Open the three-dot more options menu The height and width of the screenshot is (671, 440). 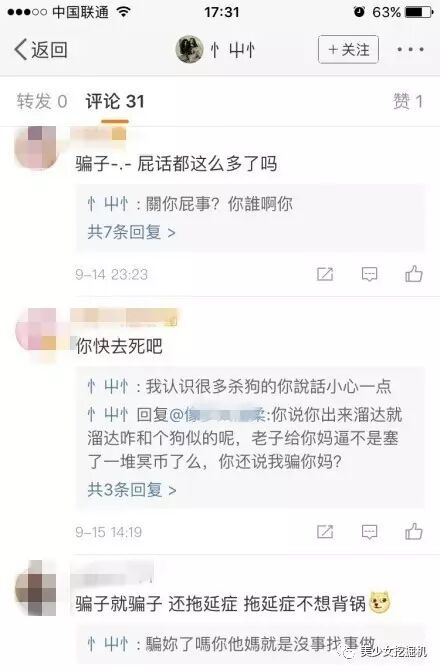coord(410,50)
